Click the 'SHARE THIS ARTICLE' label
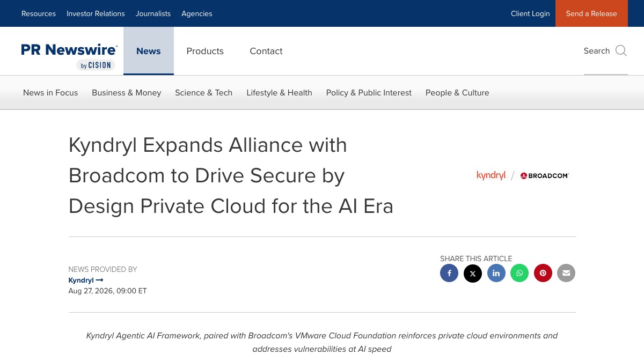The height and width of the screenshot is (362, 644). (x=476, y=258)
